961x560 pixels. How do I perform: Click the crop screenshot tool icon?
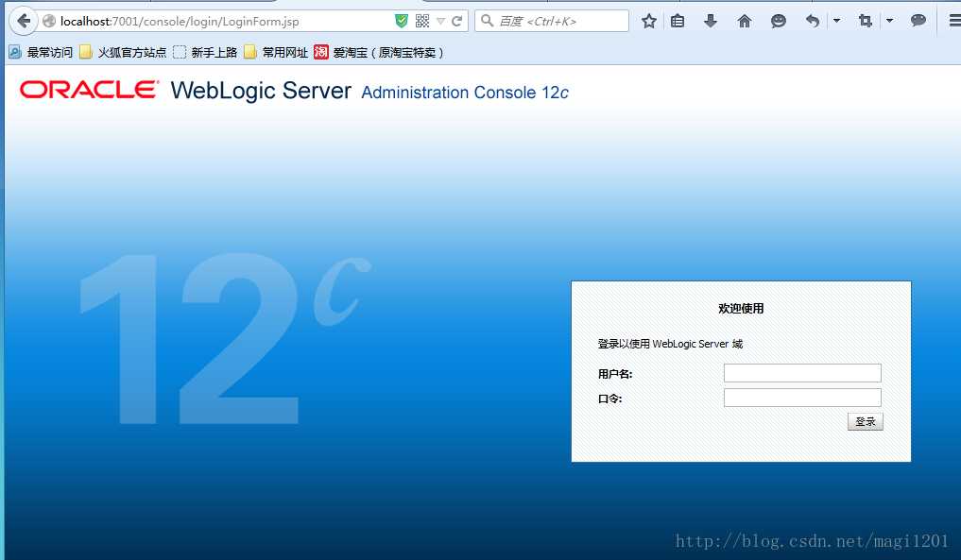point(866,22)
